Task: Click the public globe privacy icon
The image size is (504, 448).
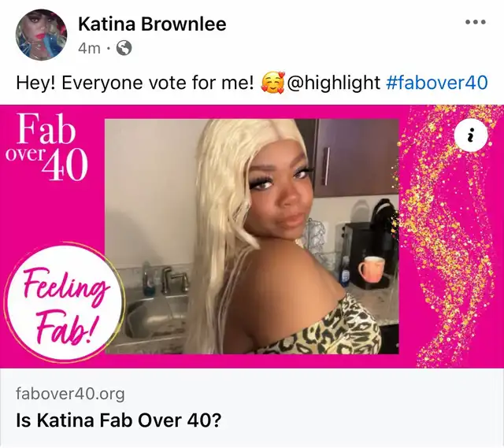Action: coord(124,48)
